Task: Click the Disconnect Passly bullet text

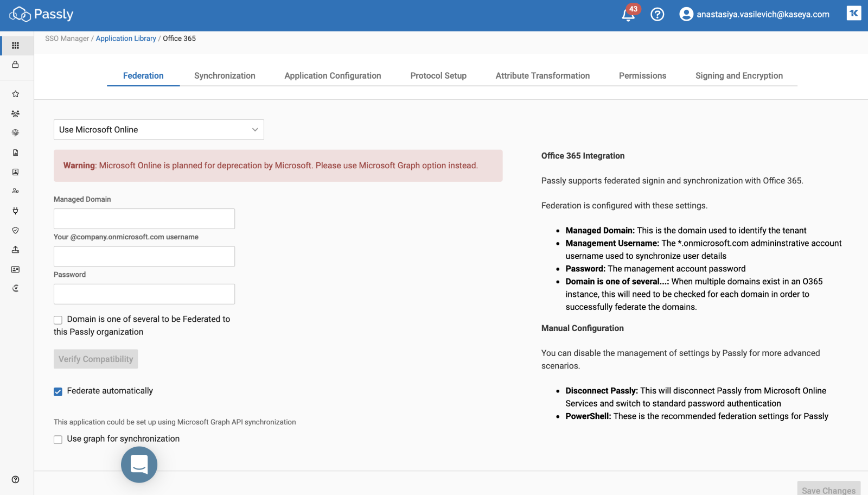Action: point(696,397)
